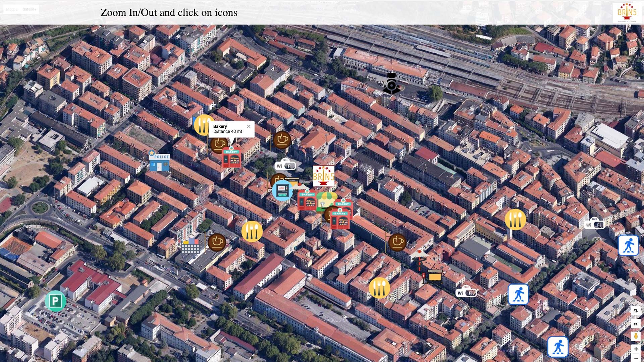Click the train station locomotive icon
Screen dimensions: 644x362
tap(391, 84)
